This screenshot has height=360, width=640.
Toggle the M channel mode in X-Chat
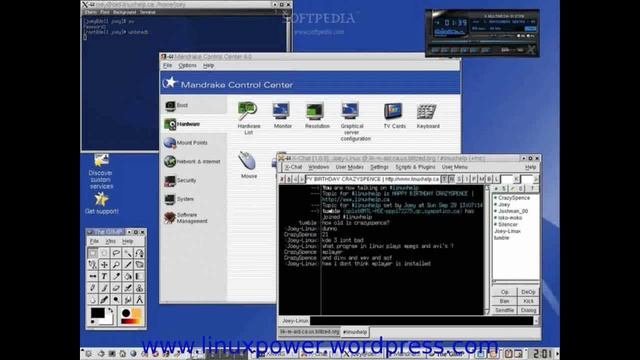(x=482, y=179)
